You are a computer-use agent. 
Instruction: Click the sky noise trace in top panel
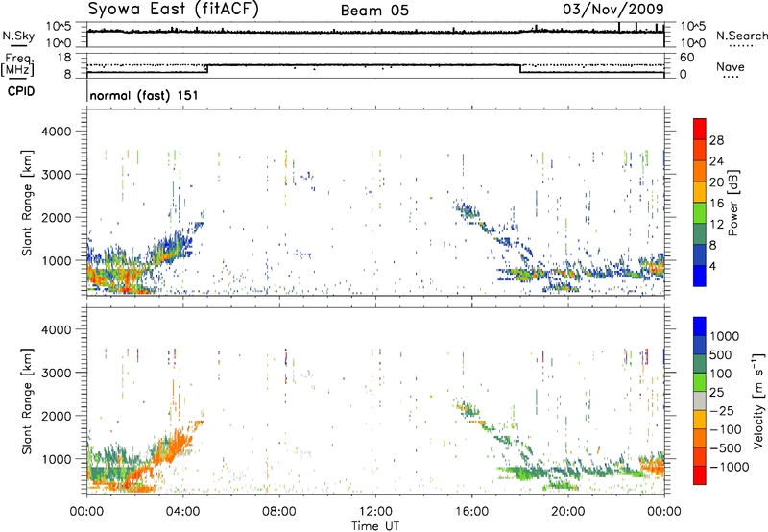[375, 32]
